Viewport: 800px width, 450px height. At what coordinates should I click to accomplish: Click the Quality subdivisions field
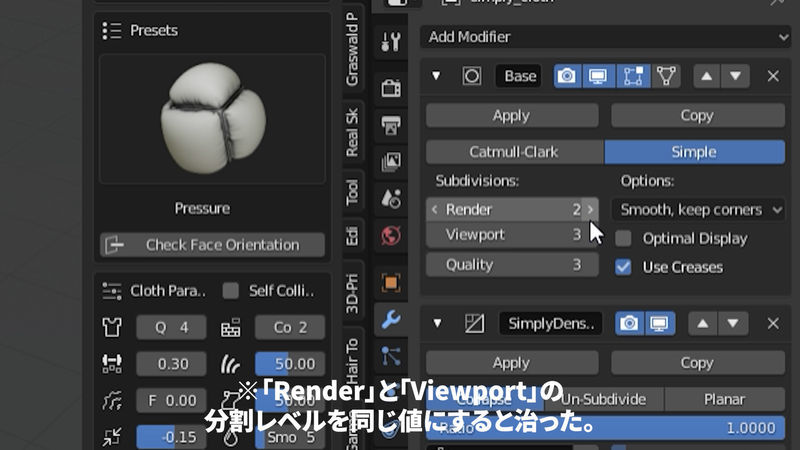click(512, 265)
